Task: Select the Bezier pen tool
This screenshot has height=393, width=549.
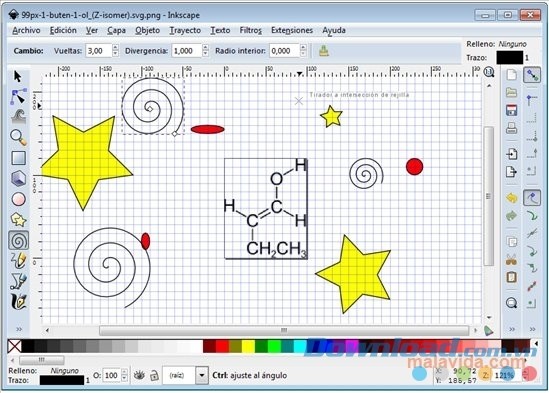Action: coord(19,281)
